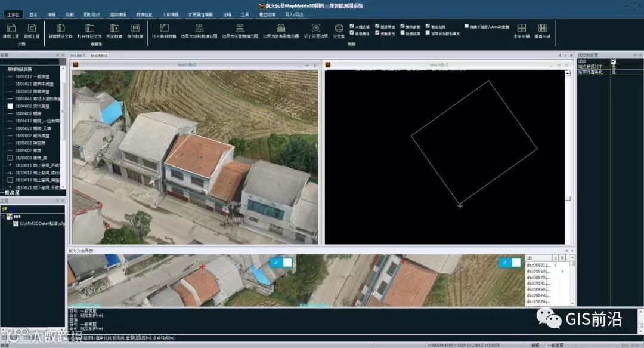This screenshot has width=644, height=348.
Task: Click the vector view vertical scrollbar
Action: pyautogui.click(x=568, y=157)
